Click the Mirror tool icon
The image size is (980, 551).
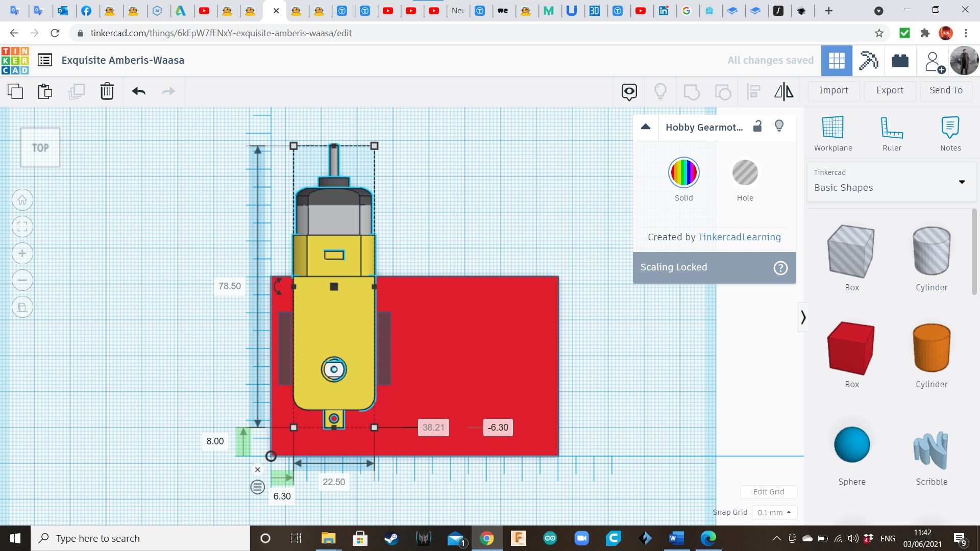pyautogui.click(x=783, y=91)
